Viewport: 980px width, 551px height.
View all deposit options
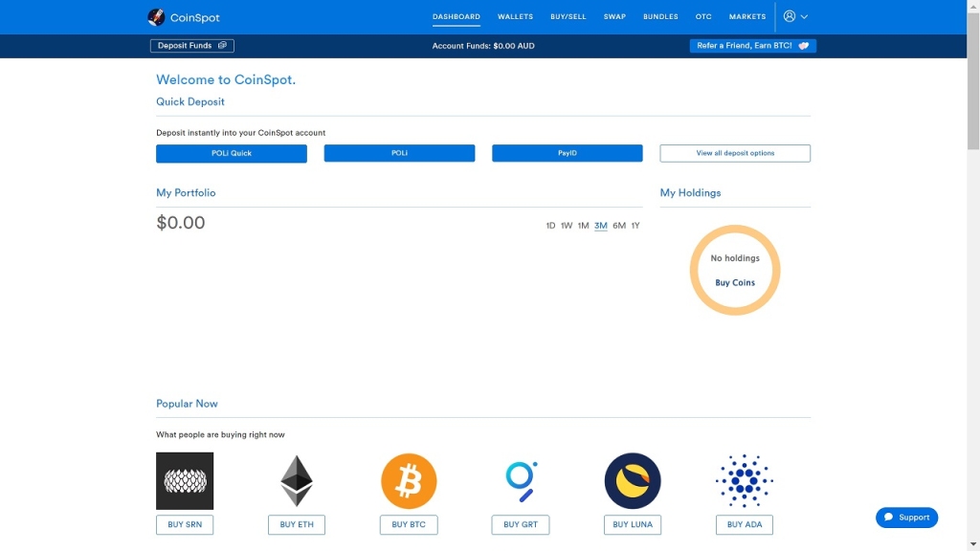(735, 153)
